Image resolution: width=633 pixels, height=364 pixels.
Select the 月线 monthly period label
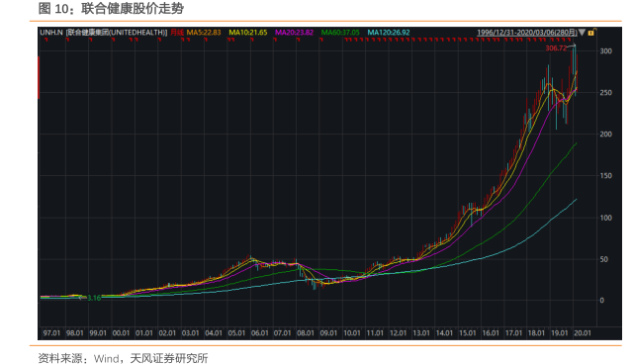pyautogui.click(x=177, y=33)
